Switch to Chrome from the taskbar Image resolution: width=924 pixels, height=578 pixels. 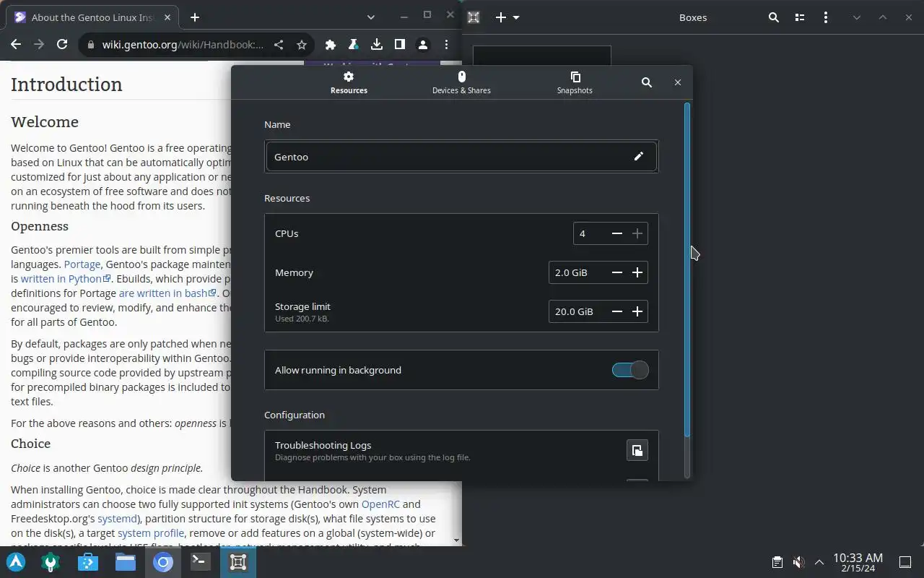click(x=163, y=562)
